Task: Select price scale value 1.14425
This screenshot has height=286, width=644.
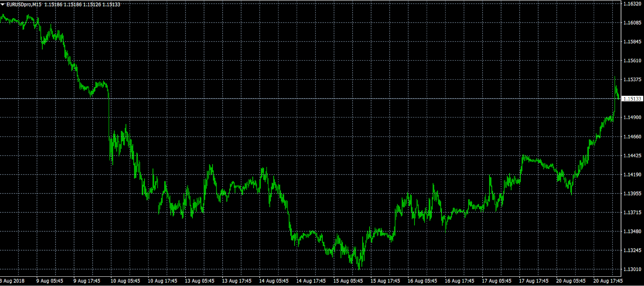Action: (632, 155)
